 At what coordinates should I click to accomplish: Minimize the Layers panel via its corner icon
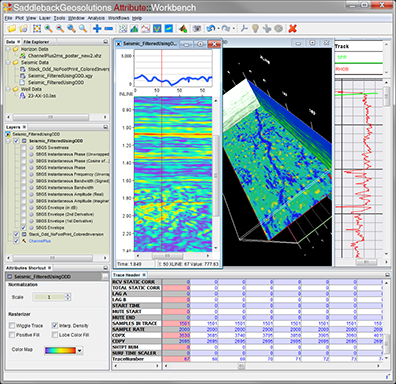tap(105, 127)
